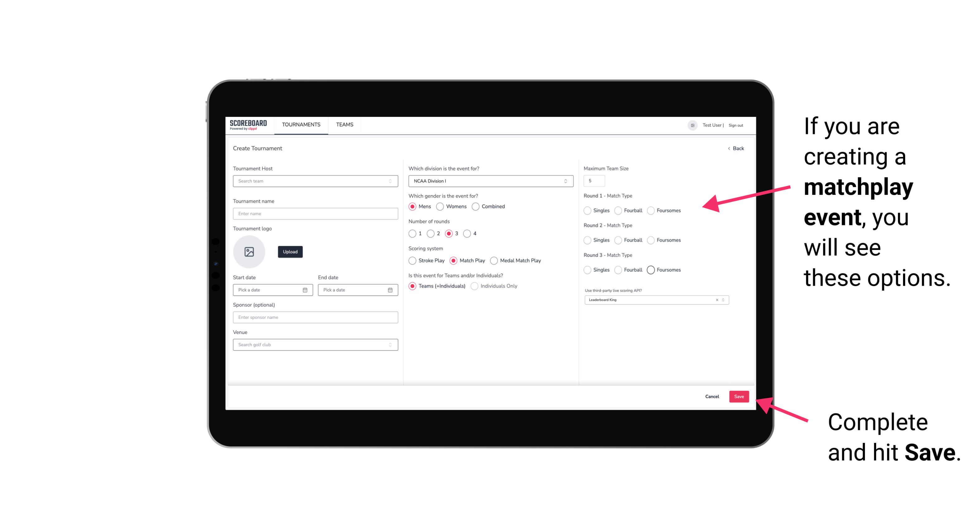Switch to the TOURNAMENTS tab
The width and height of the screenshot is (980, 527).
(301, 125)
